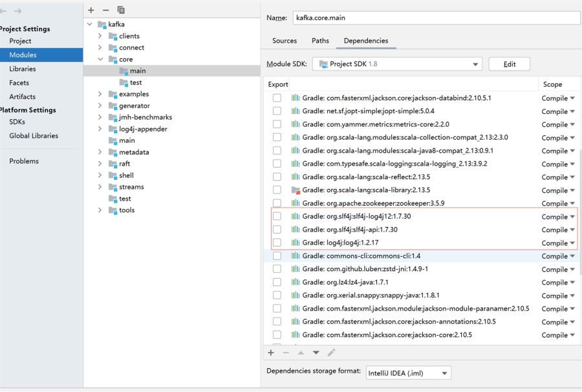The height and width of the screenshot is (392, 582).
Task: Edit dependency with pencil icon
Action: click(x=331, y=353)
